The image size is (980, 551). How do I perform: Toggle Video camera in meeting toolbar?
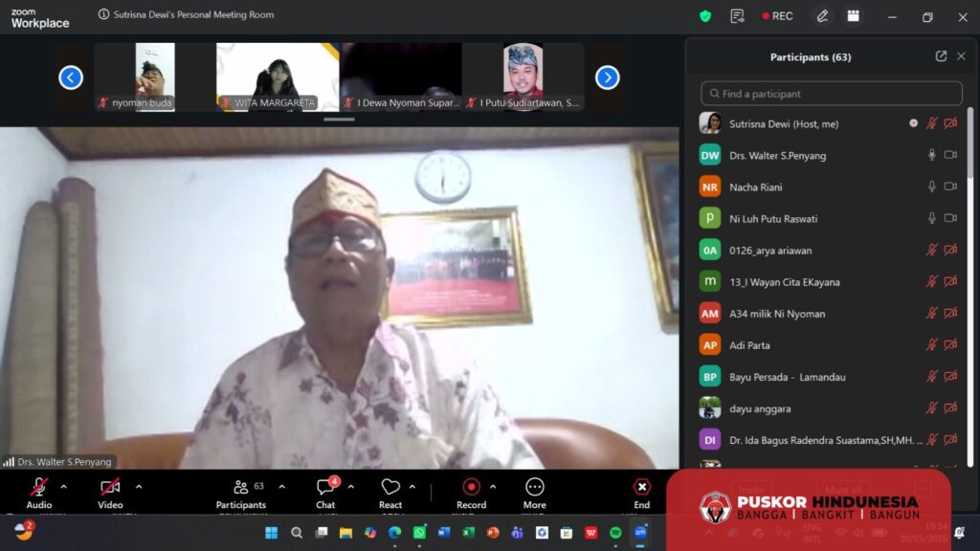[110, 493]
